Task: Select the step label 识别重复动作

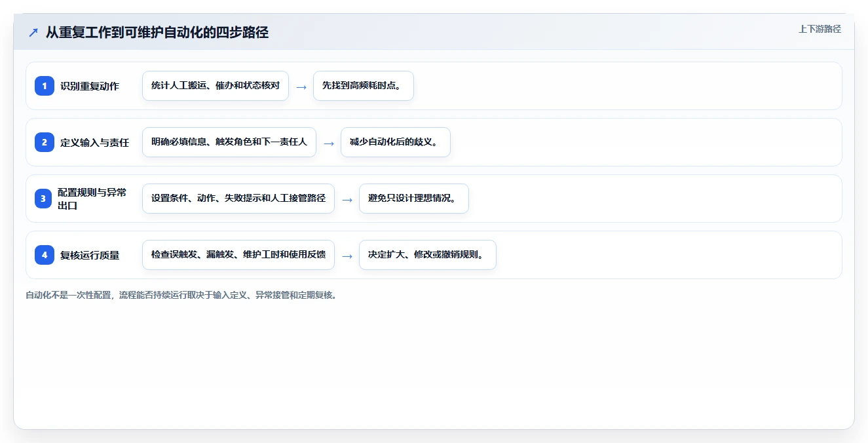Action: point(90,86)
